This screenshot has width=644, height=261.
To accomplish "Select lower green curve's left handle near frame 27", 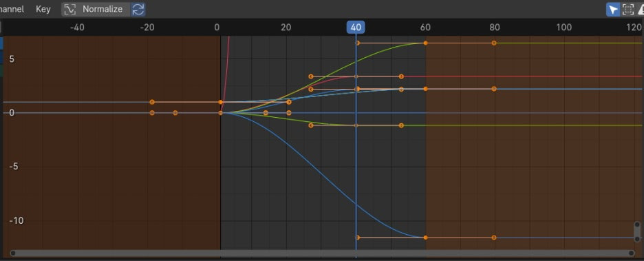I will (311, 125).
